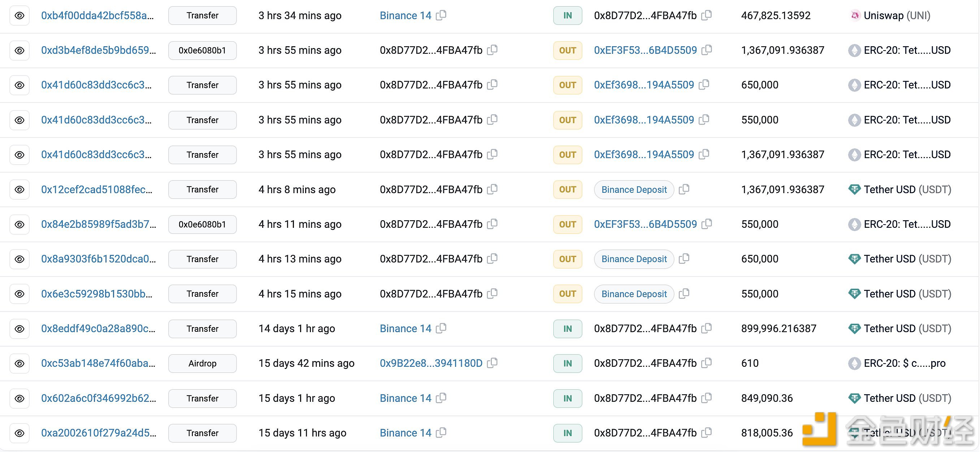Open Tether USD (USDT) token in 849,090.36 row
Viewport: 980px width, 452px height.
tap(907, 398)
